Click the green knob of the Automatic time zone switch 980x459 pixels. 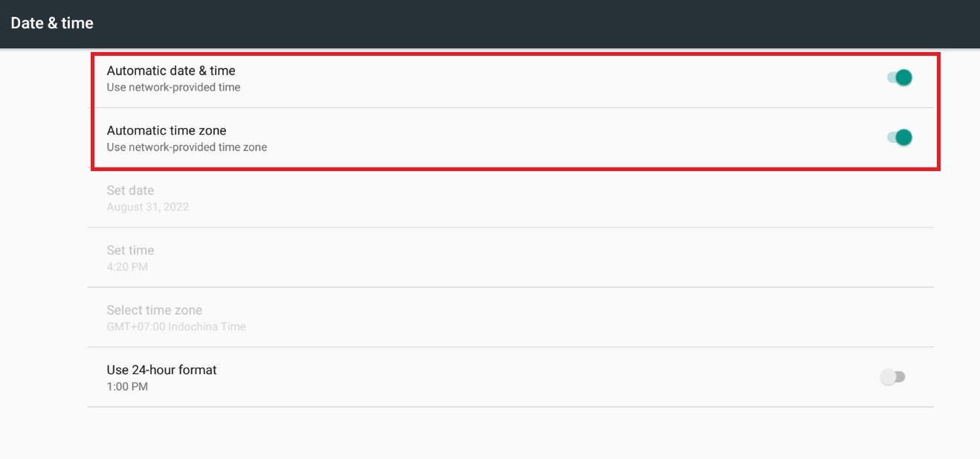[903, 137]
